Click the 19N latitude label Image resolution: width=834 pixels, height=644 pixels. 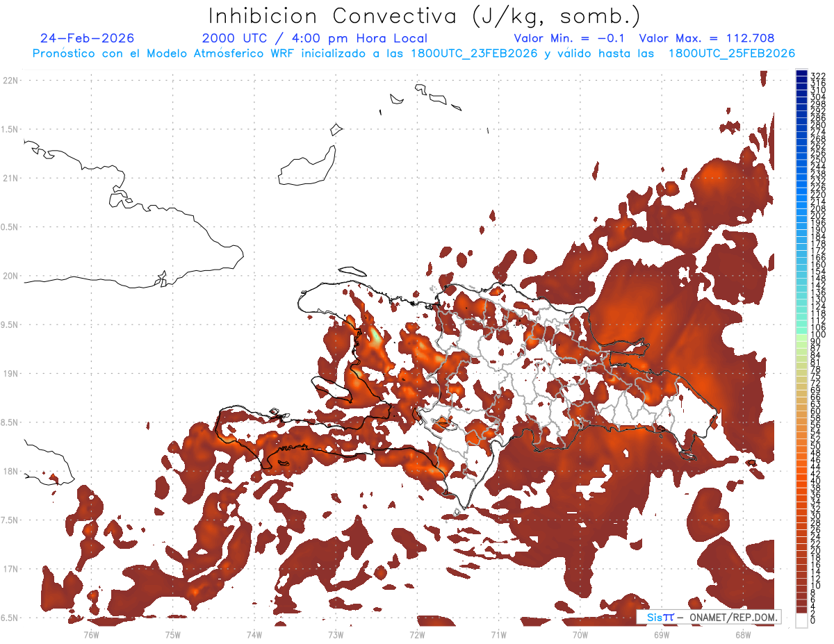tap(10, 374)
